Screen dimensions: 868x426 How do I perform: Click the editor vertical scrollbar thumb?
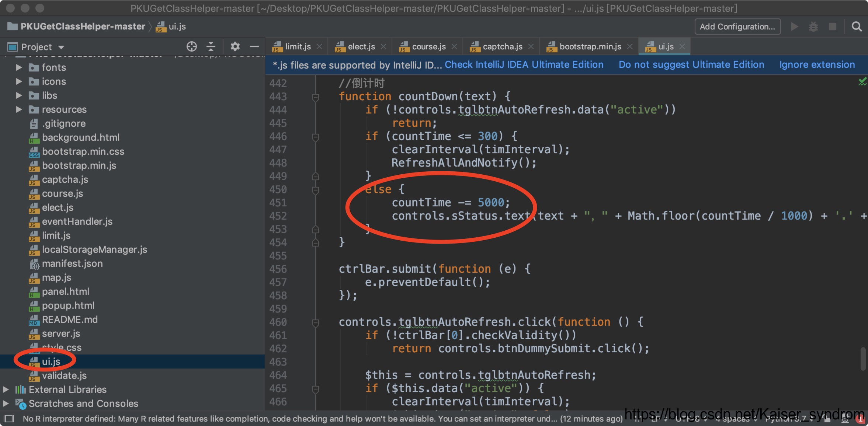tap(863, 358)
